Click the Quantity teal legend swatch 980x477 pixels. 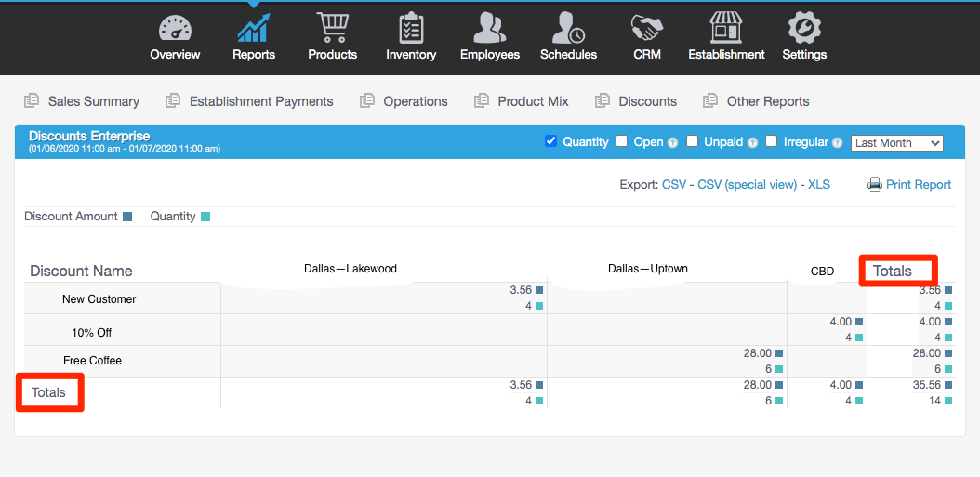click(205, 217)
